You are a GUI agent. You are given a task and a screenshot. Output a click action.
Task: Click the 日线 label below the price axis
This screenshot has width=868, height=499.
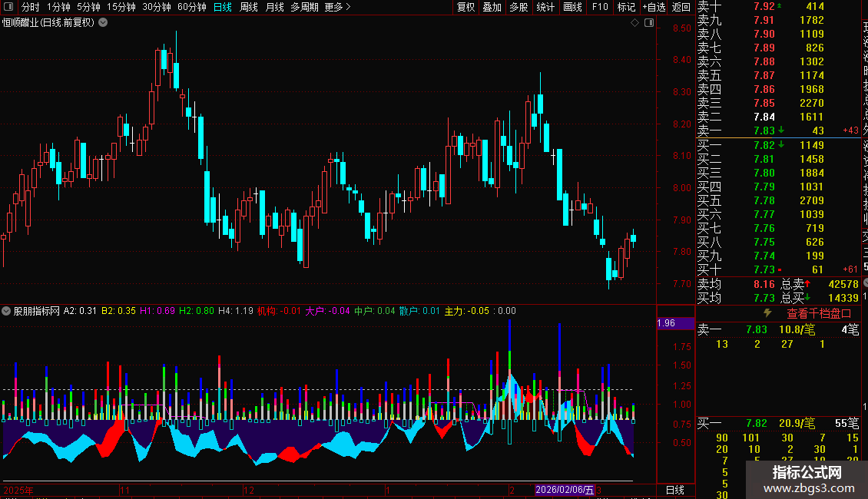[x=674, y=490]
